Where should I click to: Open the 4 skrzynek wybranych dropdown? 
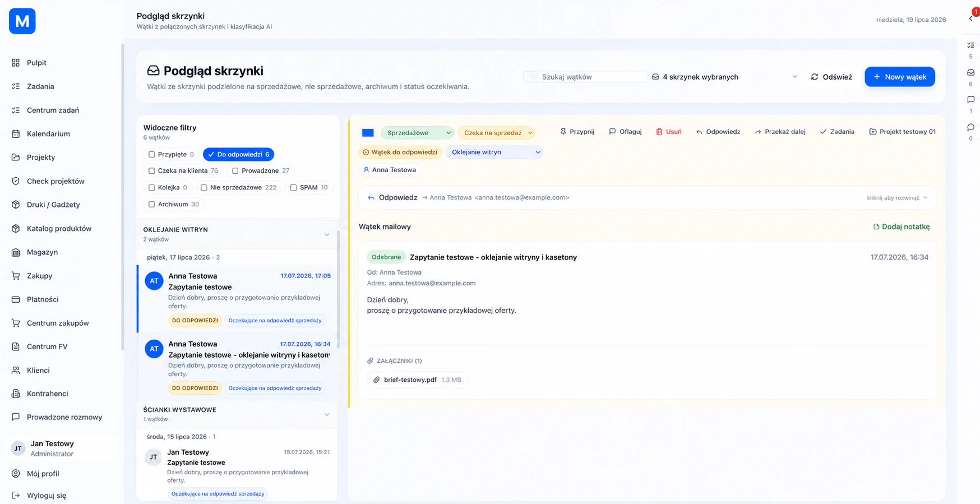[724, 77]
